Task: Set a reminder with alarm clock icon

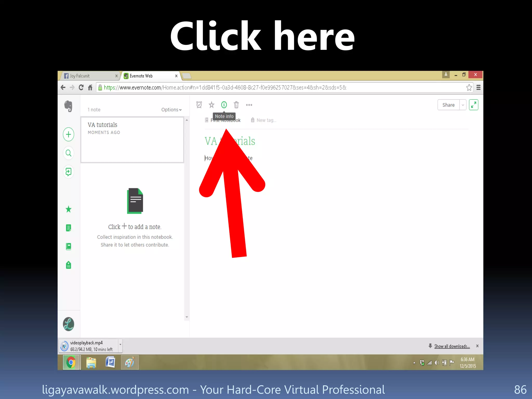Action: (199, 105)
